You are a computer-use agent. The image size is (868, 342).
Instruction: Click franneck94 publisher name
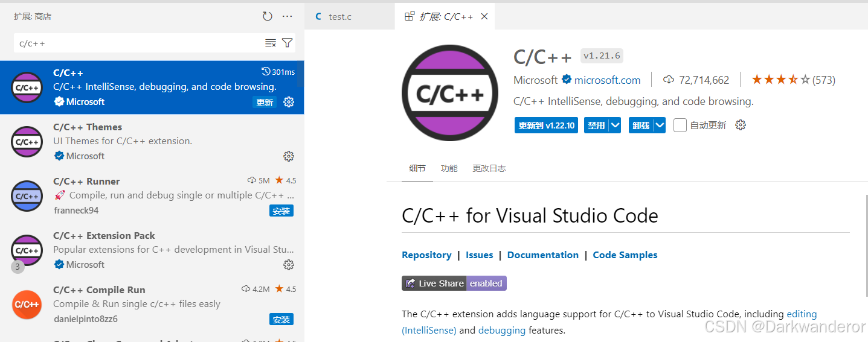[x=76, y=211]
